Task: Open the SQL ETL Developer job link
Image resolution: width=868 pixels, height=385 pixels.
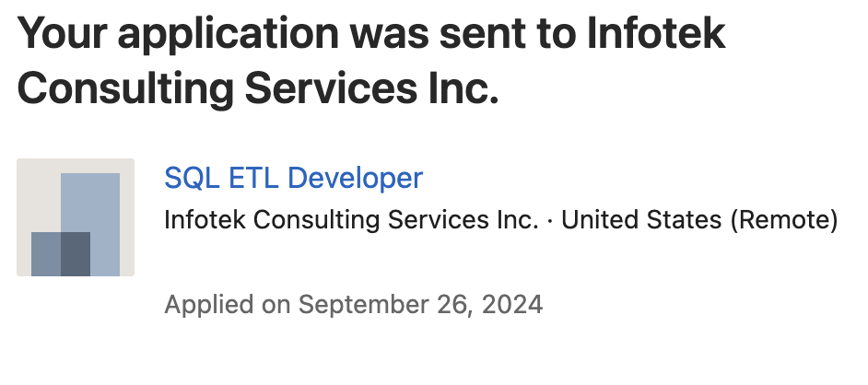Action: (293, 178)
